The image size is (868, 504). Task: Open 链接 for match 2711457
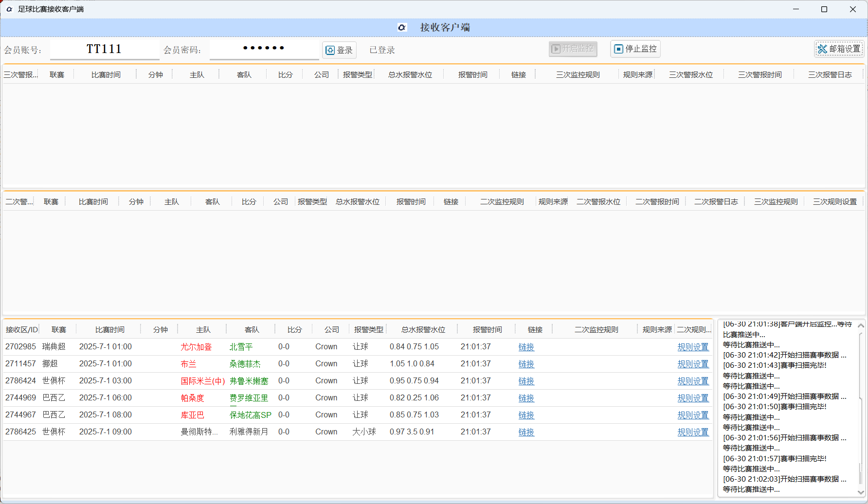click(x=526, y=364)
